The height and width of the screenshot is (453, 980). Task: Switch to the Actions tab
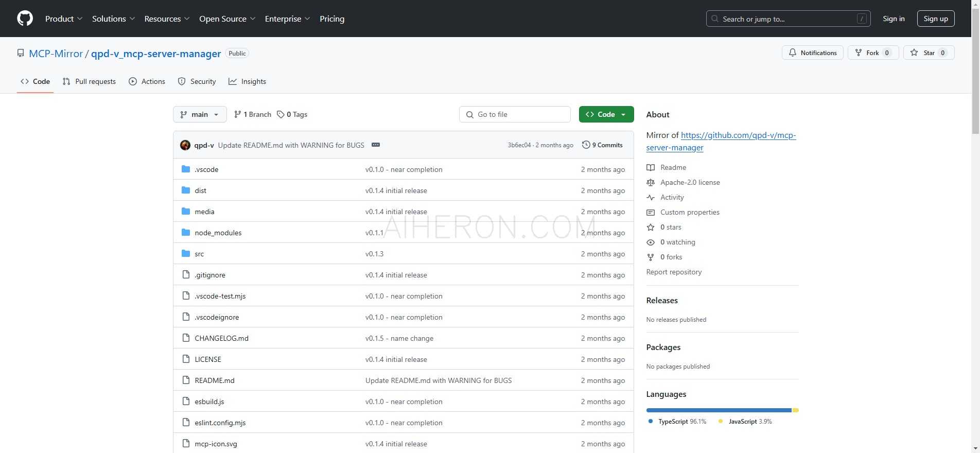tap(147, 81)
